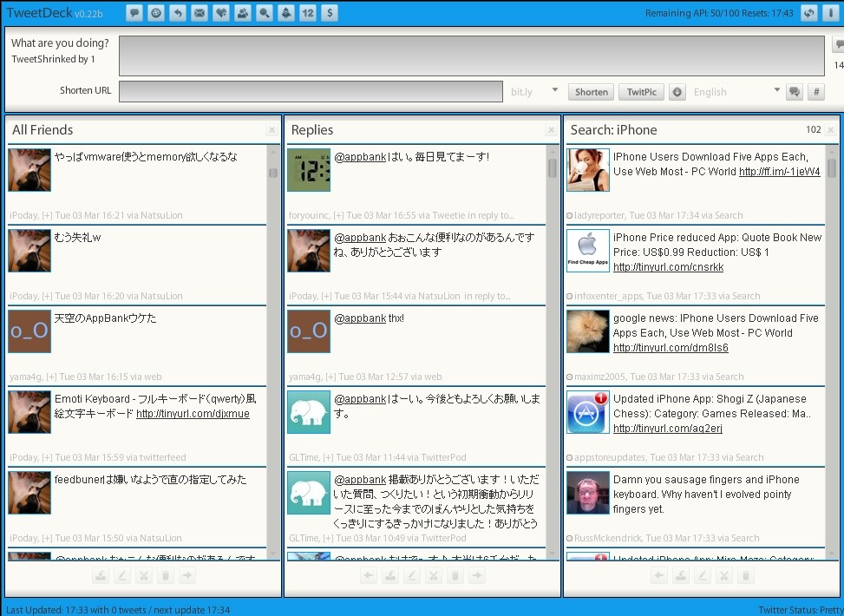Click the Find Cheap Apps avatar thumbnail
This screenshot has height=616, width=844.
coord(588,251)
